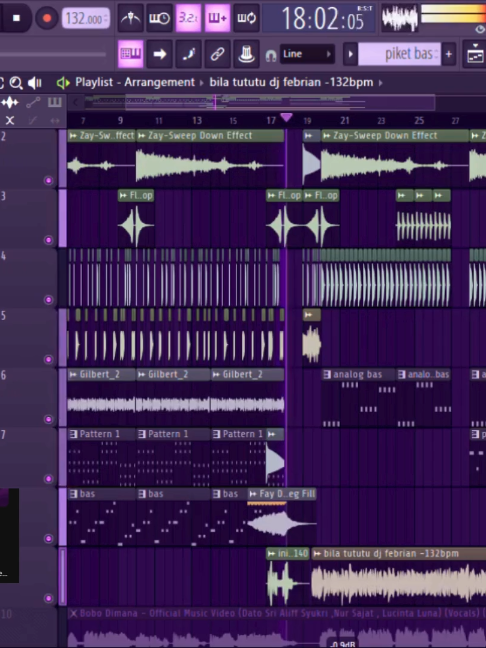Select bila tututu dj febrian breadcrumb
The height and width of the screenshot is (648, 486).
tap(291, 82)
